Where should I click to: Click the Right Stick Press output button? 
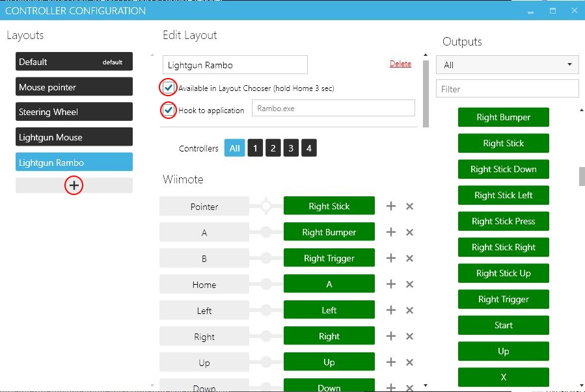(x=503, y=221)
